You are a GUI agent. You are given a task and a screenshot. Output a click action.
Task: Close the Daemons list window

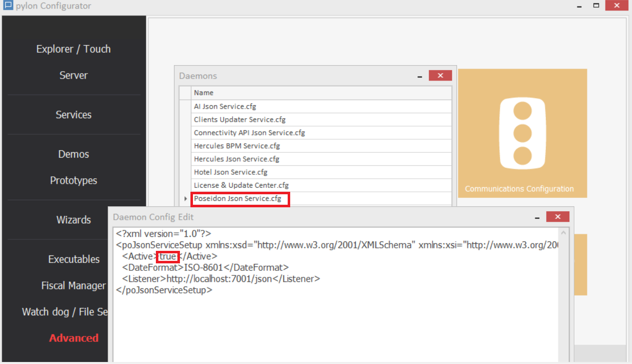(440, 76)
